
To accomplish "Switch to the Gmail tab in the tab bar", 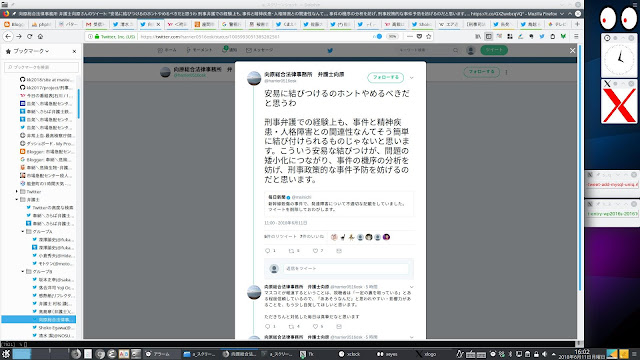I will (x=95, y=24).
